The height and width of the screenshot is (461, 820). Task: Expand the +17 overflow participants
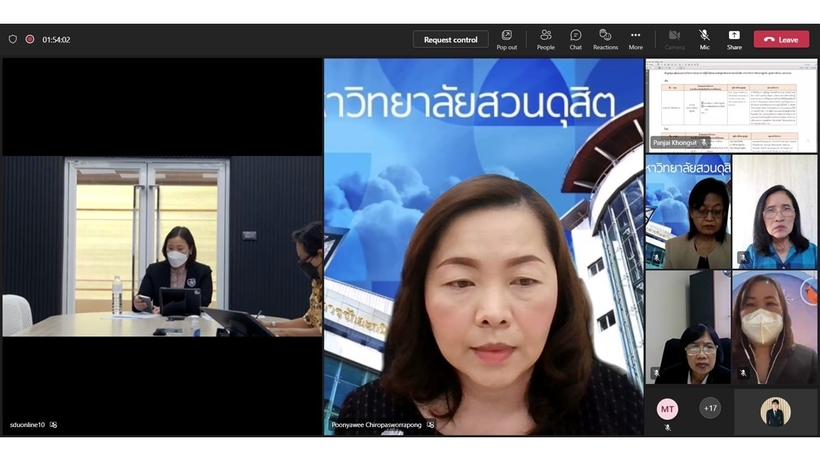710,408
